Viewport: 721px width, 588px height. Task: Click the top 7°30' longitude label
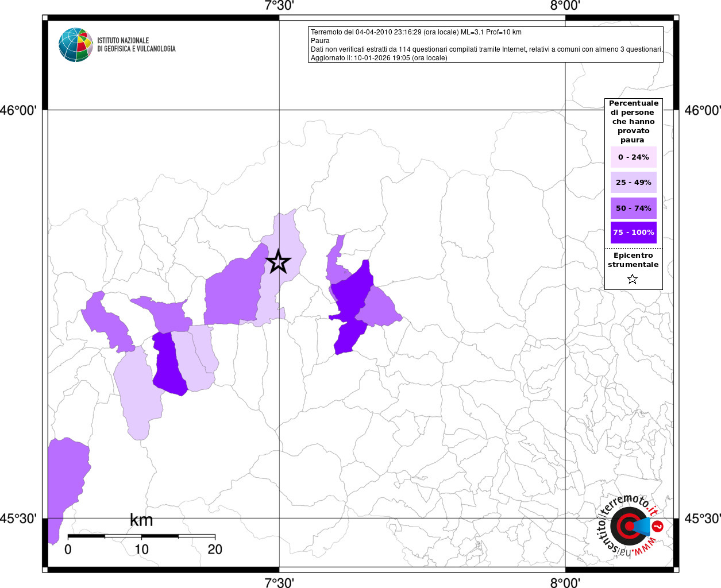click(x=279, y=6)
